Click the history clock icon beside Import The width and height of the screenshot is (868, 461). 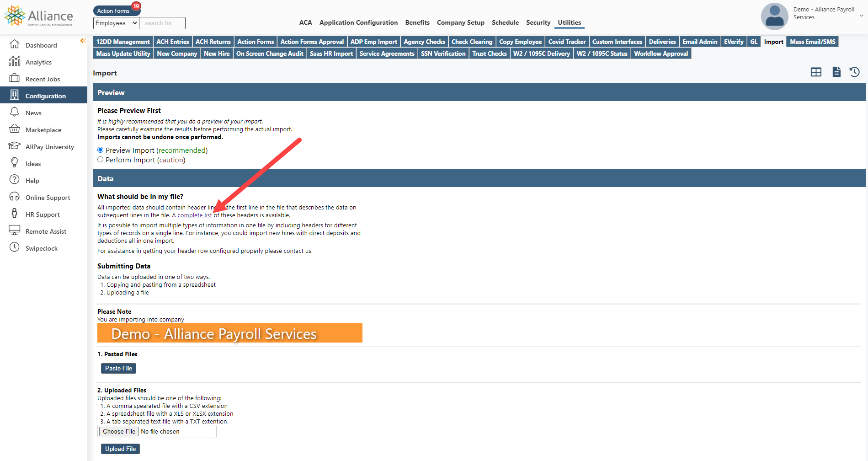click(x=855, y=72)
